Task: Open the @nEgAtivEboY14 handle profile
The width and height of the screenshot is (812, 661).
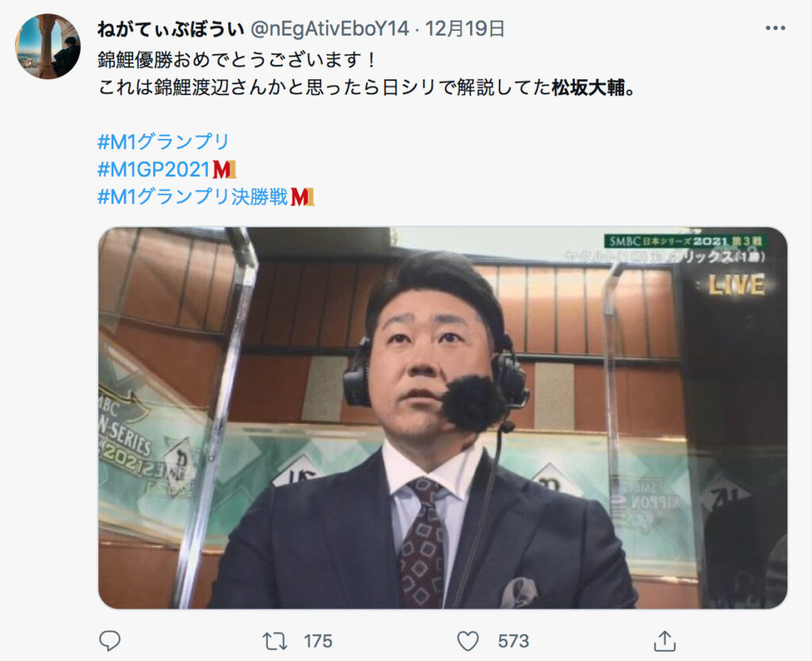Action: tap(330, 29)
